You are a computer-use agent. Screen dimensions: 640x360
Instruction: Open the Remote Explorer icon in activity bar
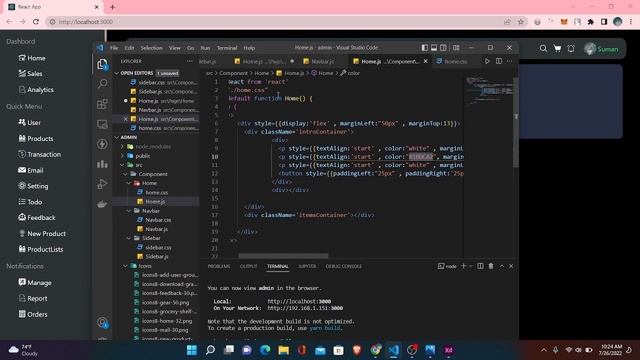point(102,124)
